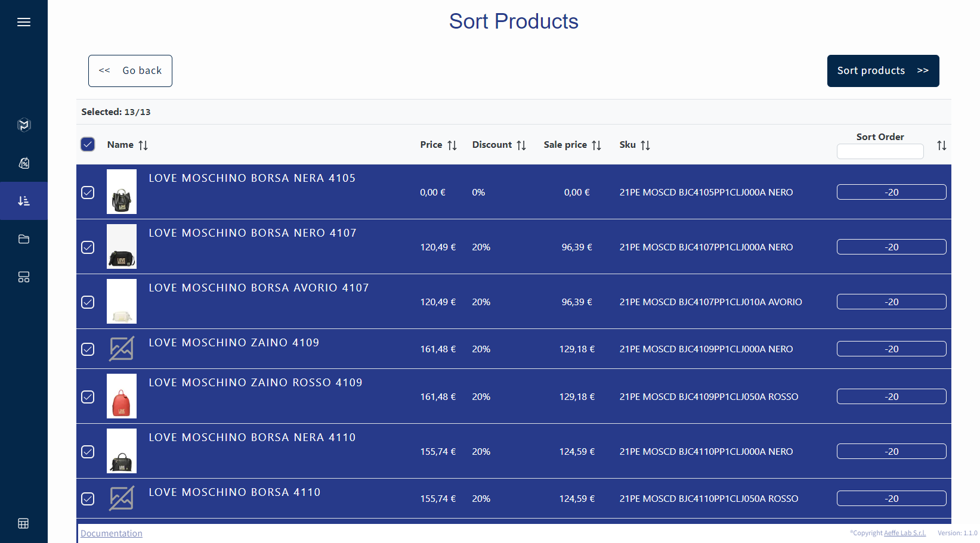Edit sort order for BORSA 4110 ROSSO
Image resolution: width=980 pixels, height=543 pixels.
(x=891, y=498)
